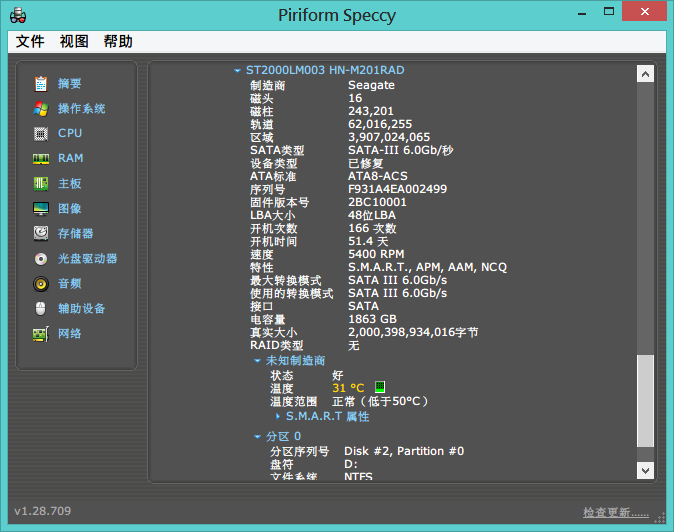
Task: Click the 1863 GB capacity value
Action: [372, 319]
